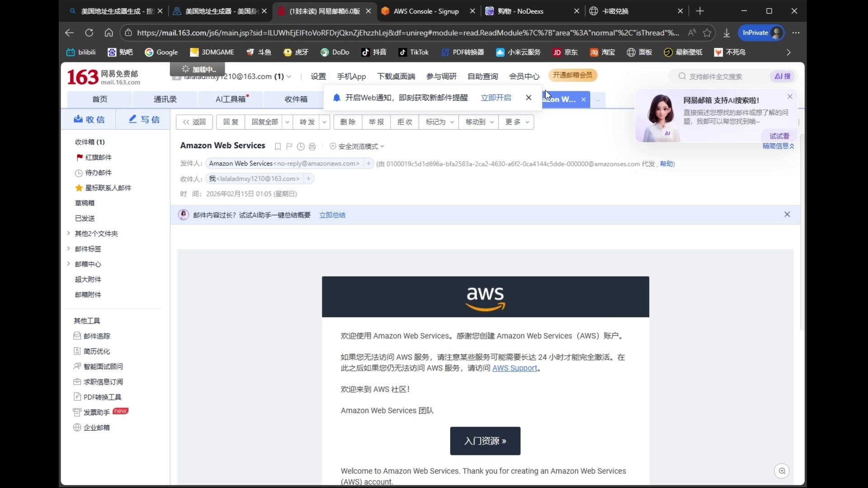Bookmark the Amazon Web Services email
The width and height of the screenshot is (868, 488).
[278, 146]
